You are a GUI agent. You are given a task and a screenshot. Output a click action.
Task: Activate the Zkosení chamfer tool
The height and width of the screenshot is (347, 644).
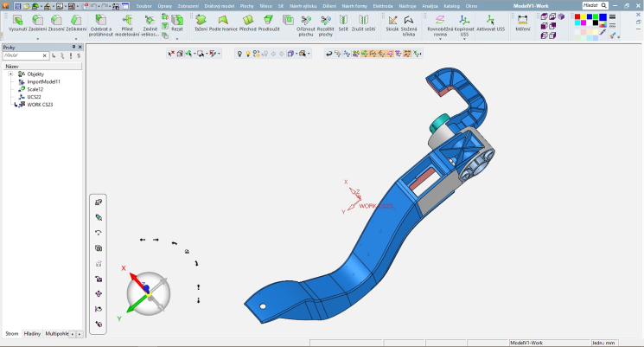tap(57, 22)
